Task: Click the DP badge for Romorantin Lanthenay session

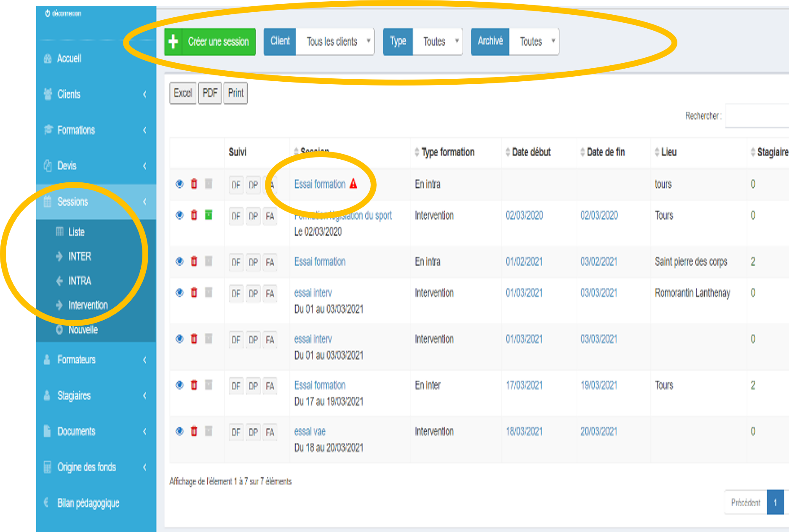Action: click(x=253, y=293)
